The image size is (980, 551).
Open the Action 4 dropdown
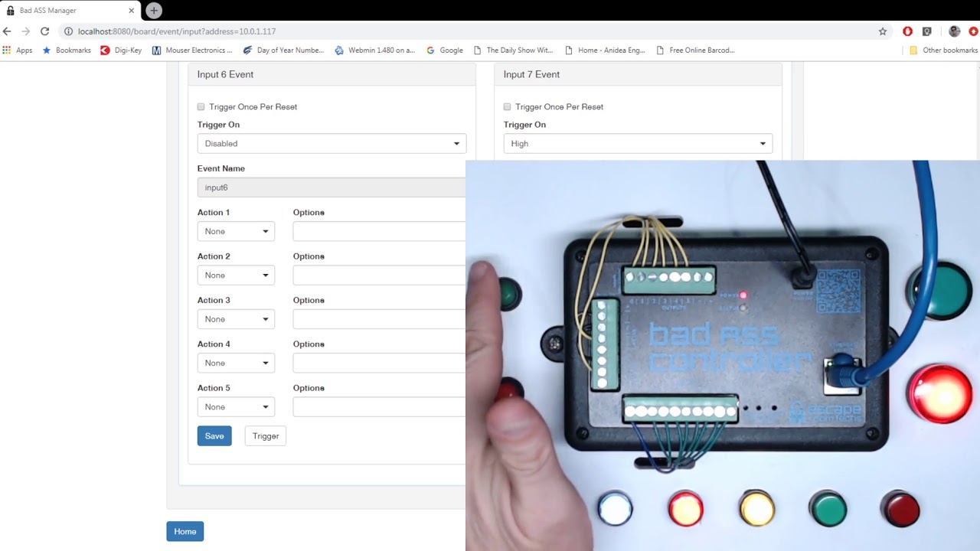coord(236,363)
